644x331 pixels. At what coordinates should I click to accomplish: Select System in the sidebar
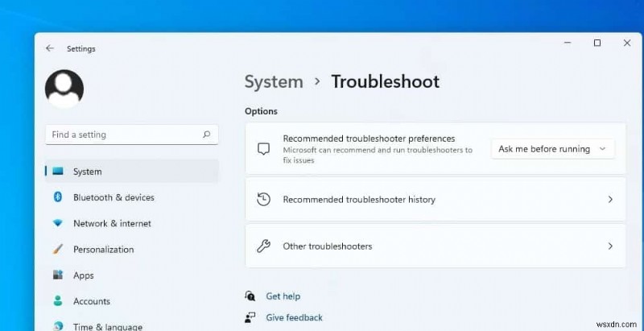point(131,172)
